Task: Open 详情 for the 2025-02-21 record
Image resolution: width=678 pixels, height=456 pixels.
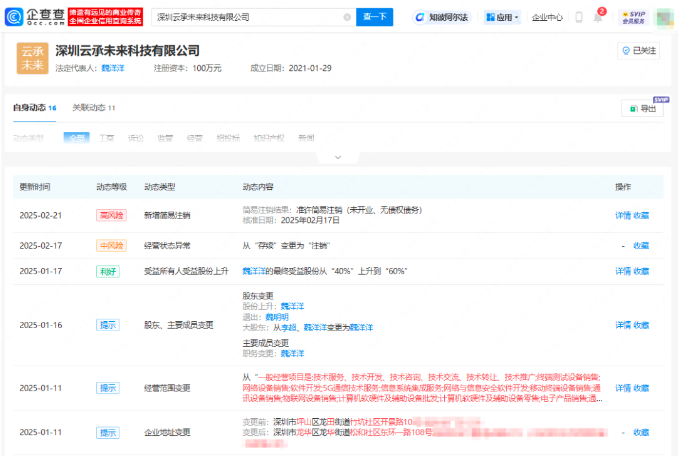Action: coord(621,215)
